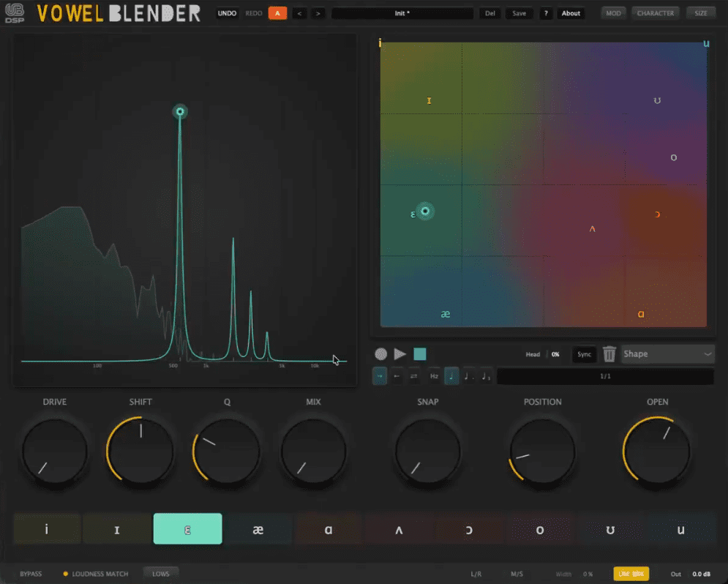
Task: Select M/S channel mode
Action: click(x=517, y=574)
